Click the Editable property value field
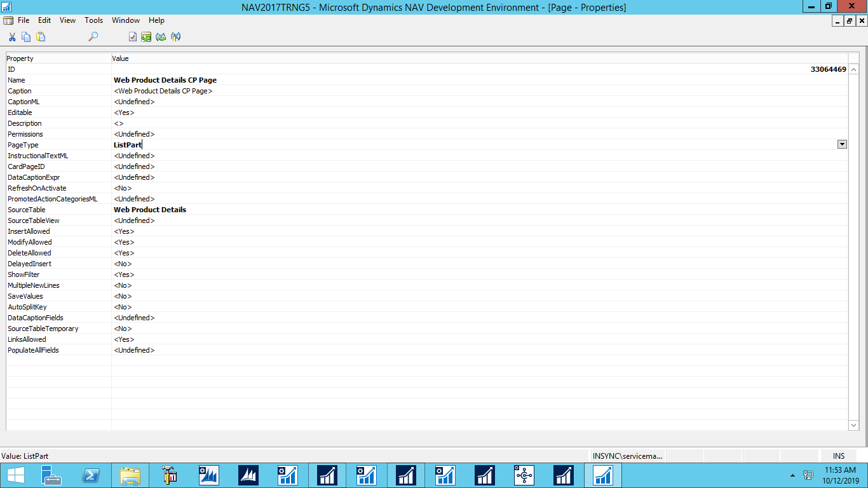 125,112
